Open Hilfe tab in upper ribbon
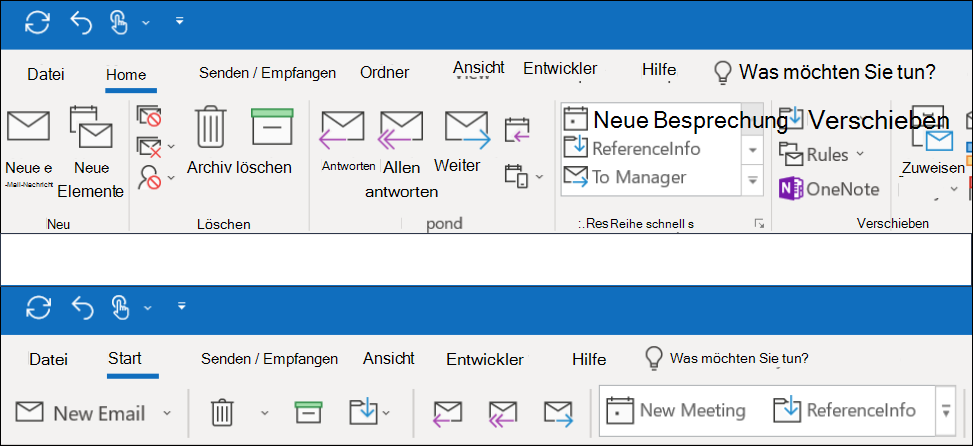The image size is (973, 446). click(x=659, y=69)
